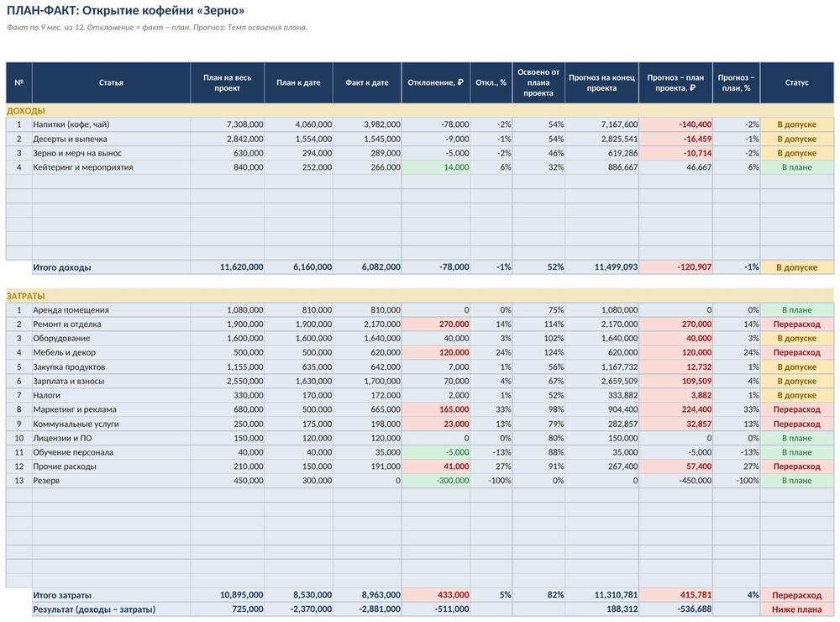Select the «Прогноз – план проекта, ₽» header
This screenshot has height=622, width=840.
[675, 82]
